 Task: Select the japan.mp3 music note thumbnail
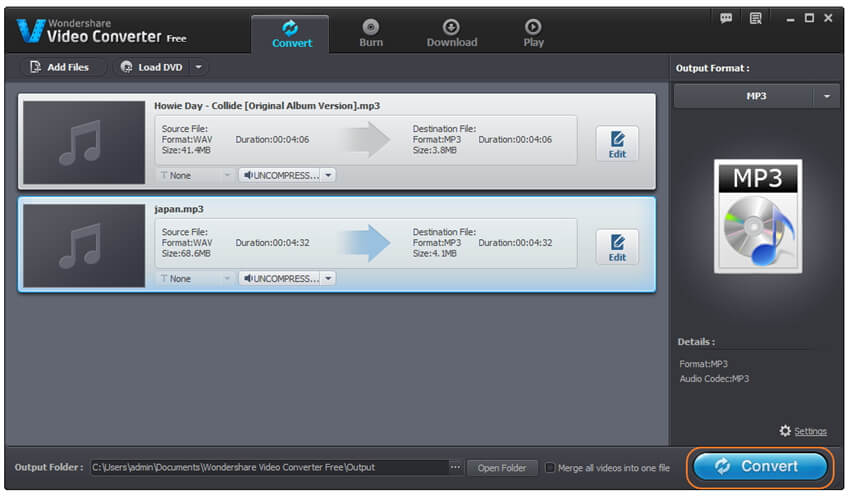point(84,245)
